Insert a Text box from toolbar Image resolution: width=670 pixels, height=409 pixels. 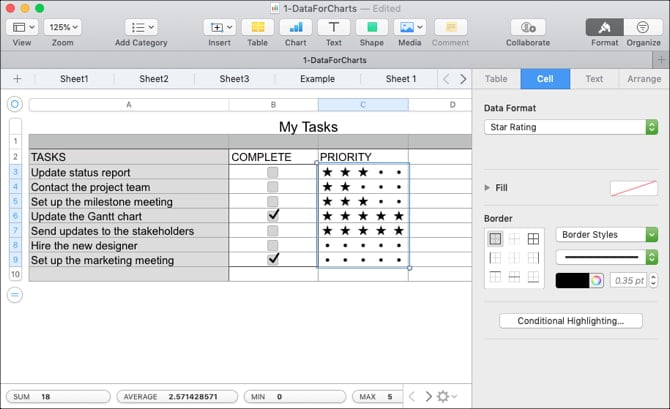[x=333, y=27]
